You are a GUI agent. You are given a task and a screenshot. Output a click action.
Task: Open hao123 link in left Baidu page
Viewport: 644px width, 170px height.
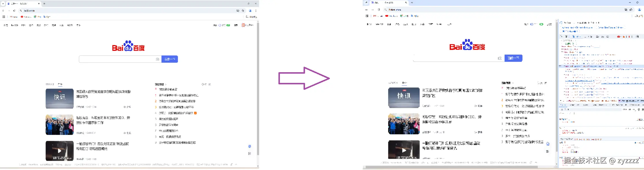coord(14,25)
